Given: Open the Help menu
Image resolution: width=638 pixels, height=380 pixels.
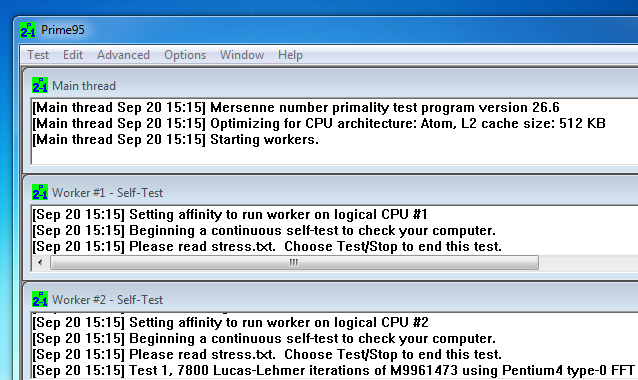Looking at the screenshot, I should click(x=290, y=55).
